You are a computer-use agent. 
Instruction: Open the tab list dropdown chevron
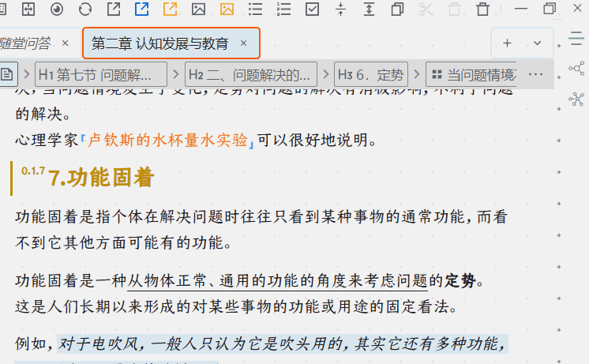coord(538,43)
